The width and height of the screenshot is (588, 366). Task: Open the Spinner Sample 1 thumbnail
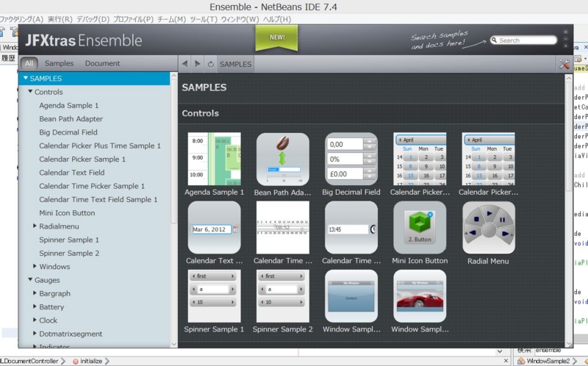click(x=214, y=296)
